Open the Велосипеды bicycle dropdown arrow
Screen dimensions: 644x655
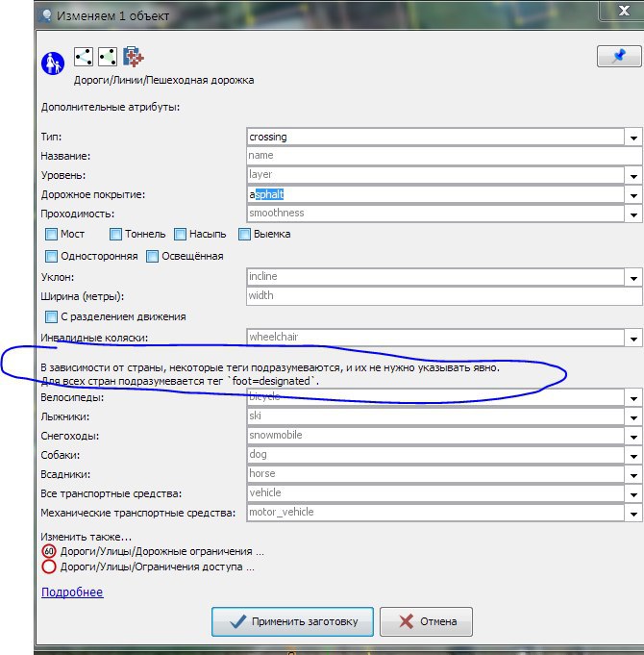[x=633, y=397]
